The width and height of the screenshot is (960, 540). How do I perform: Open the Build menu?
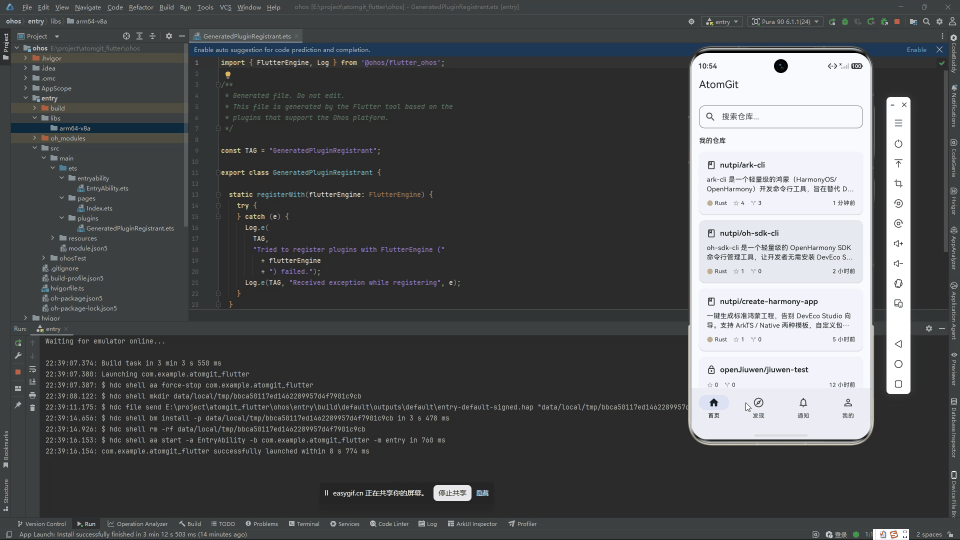[167, 7]
